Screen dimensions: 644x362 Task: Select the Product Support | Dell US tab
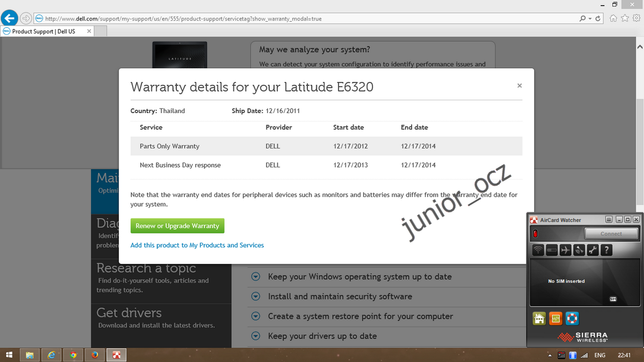(x=43, y=31)
